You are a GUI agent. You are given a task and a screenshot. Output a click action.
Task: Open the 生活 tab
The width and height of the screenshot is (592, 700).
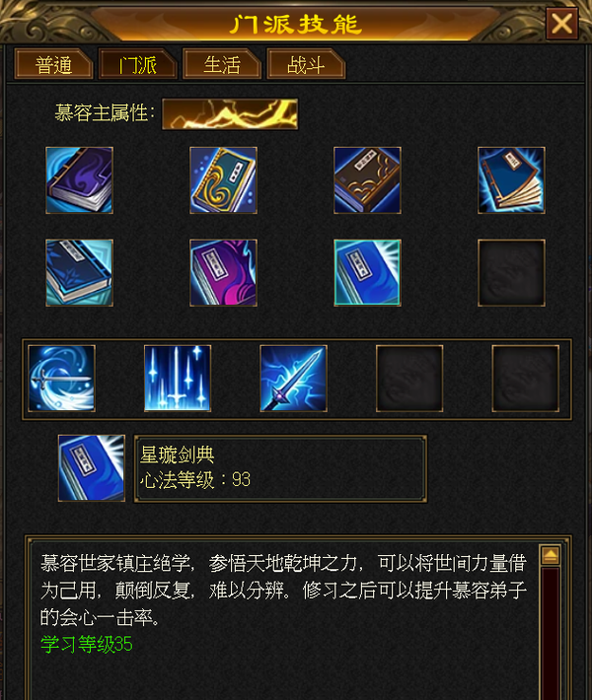click(222, 64)
